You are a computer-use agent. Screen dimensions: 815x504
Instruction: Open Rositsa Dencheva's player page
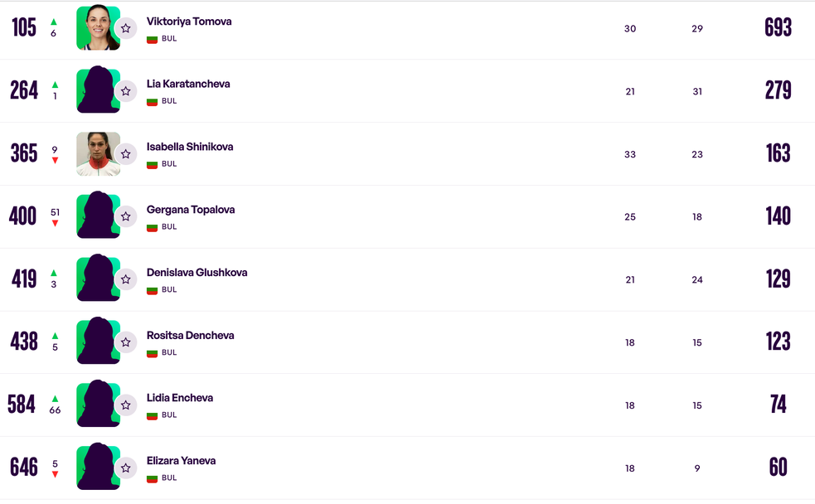(190, 336)
